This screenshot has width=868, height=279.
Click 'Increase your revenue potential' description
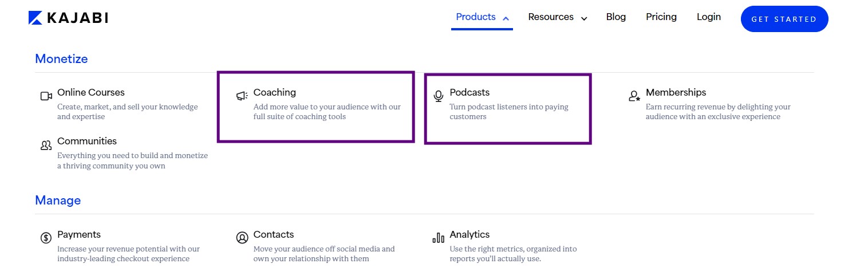[129, 254]
